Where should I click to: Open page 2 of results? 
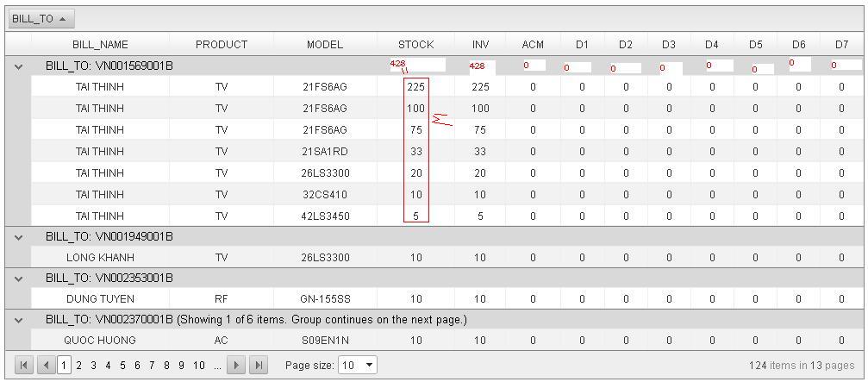coord(78,366)
